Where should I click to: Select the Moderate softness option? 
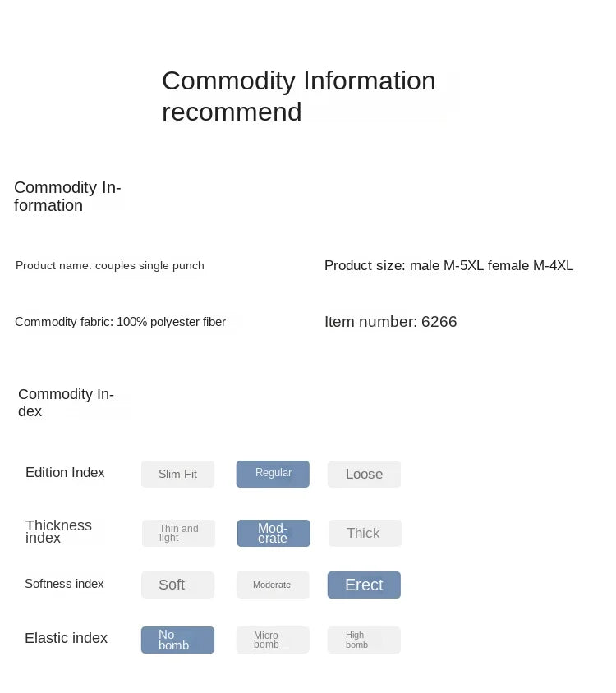273,585
